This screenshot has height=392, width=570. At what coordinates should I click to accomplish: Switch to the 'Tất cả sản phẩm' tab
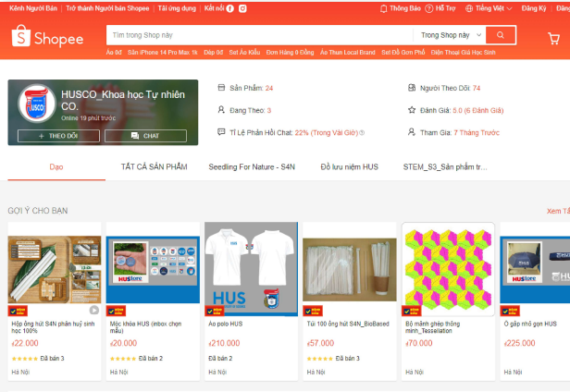tap(154, 166)
